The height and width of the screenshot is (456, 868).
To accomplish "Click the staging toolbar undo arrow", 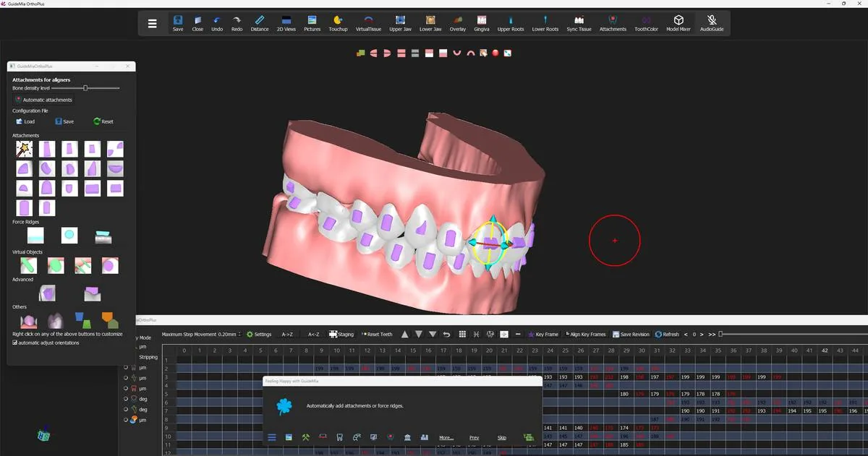I will (x=446, y=334).
